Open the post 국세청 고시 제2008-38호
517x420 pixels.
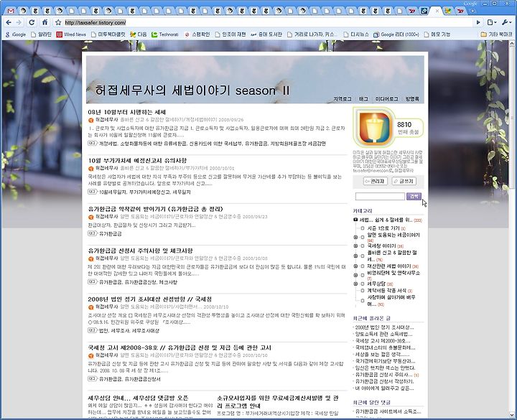point(180,347)
